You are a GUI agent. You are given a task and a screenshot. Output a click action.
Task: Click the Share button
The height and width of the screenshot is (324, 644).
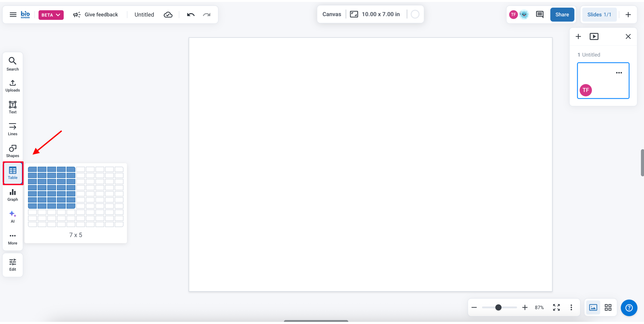562,14
